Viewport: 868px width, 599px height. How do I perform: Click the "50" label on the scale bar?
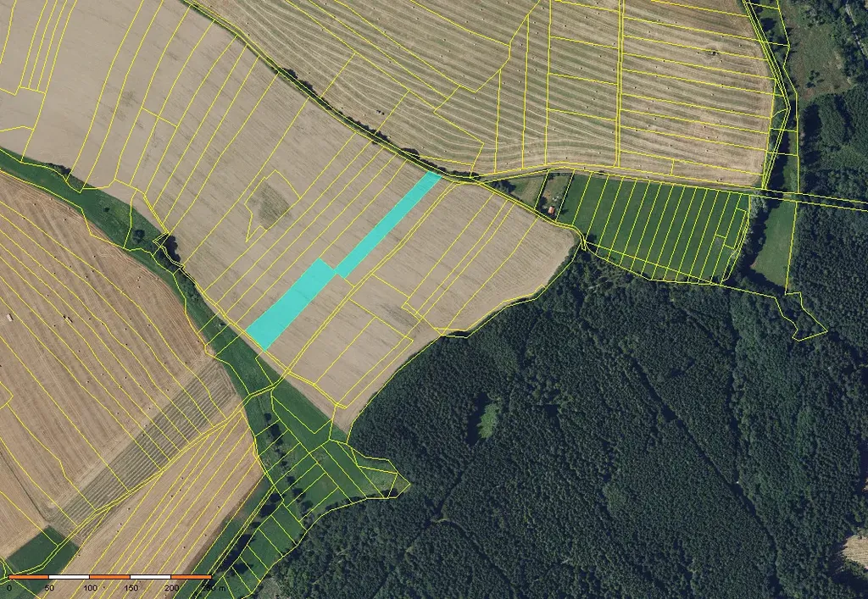[x=49, y=587]
